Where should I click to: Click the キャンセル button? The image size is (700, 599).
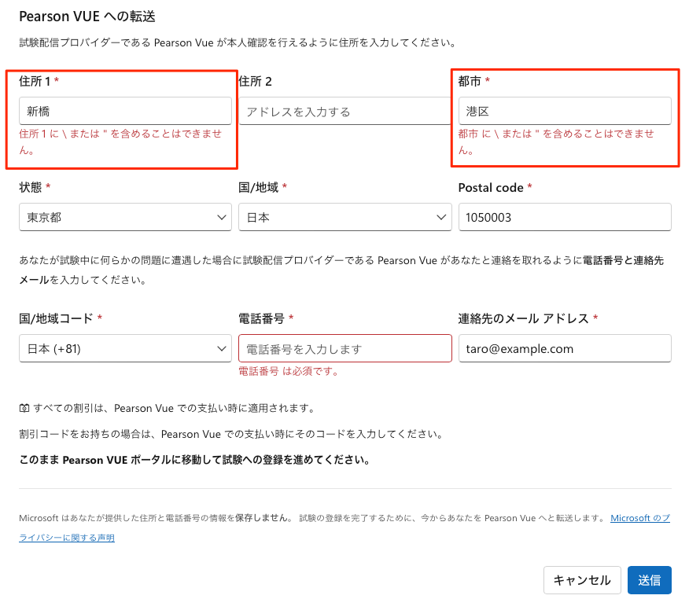pos(582,580)
